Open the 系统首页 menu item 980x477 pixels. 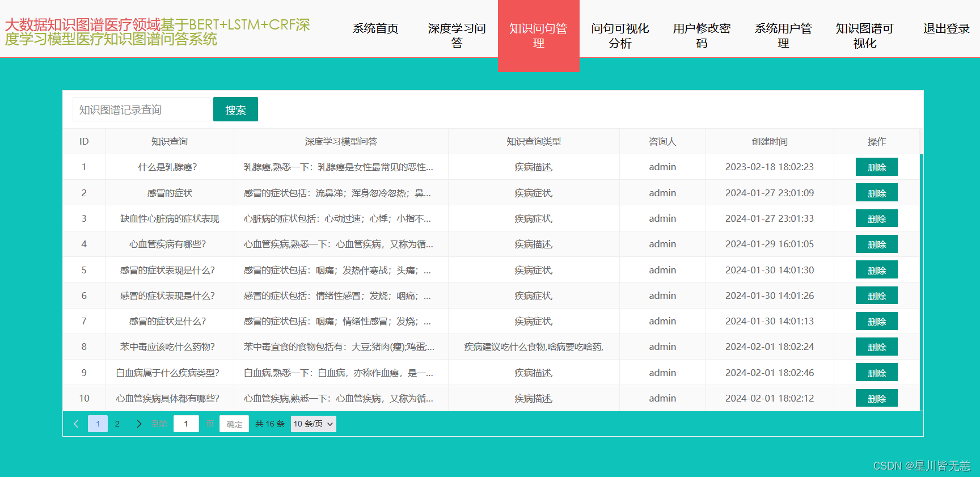[x=375, y=28]
